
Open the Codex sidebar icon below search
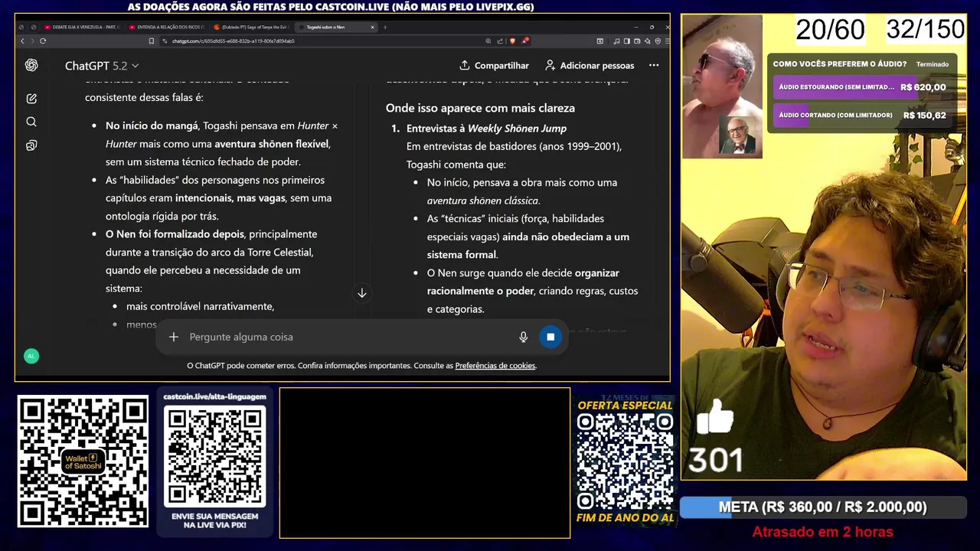[31, 145]
